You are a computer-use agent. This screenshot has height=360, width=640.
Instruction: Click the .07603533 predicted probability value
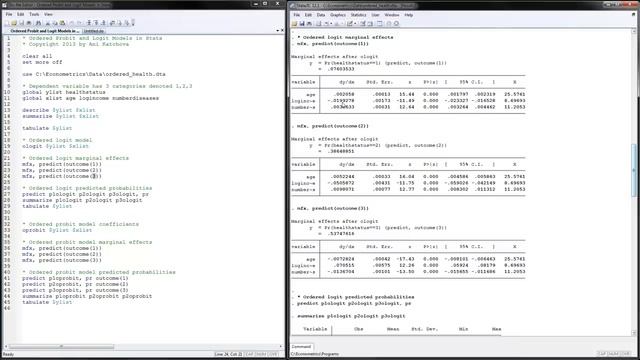341,69
